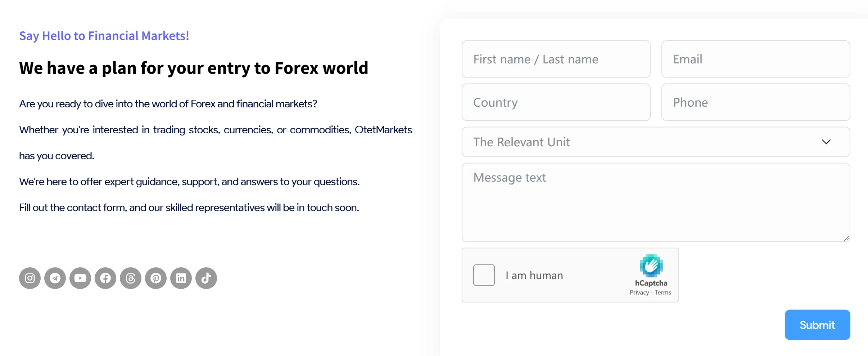This screenshot has width=868, height=356.
Task: Check the "I am human" checkbox
Action: pyautogui.click(x=484, y=275)
